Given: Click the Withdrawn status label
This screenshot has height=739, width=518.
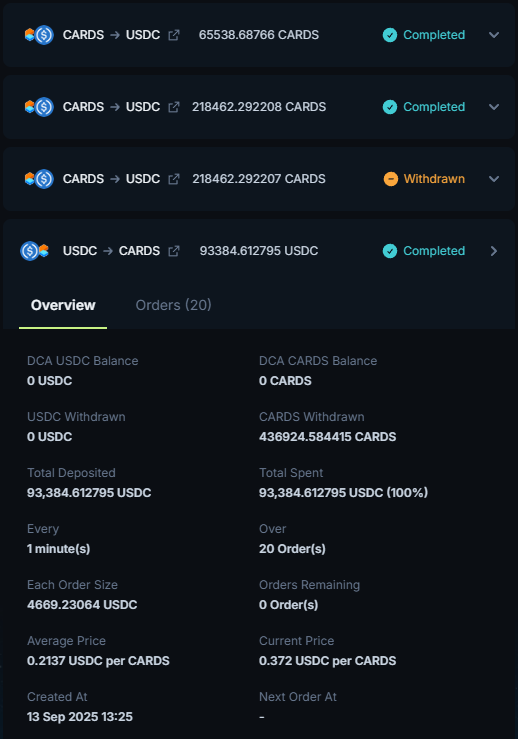Looking at the screenshot, I should coord(434,179).
